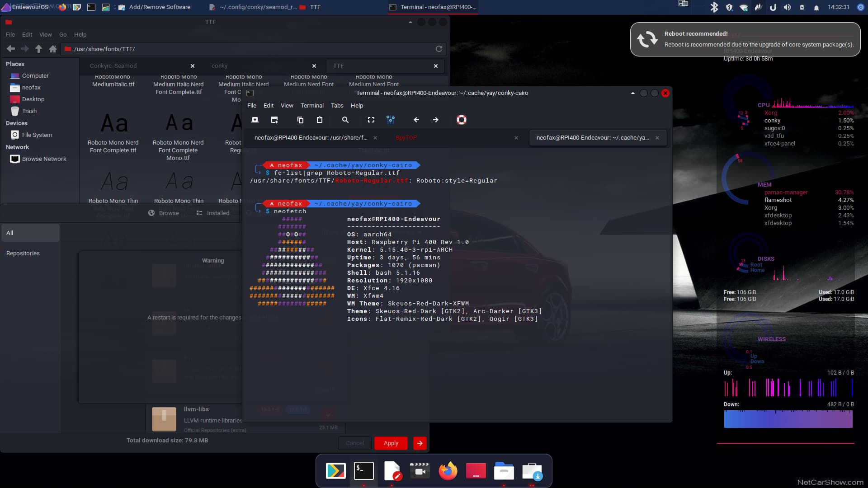868x488 pixels.
Task: Open Terminal search with the magnifier icon
Action: [345, 120]
